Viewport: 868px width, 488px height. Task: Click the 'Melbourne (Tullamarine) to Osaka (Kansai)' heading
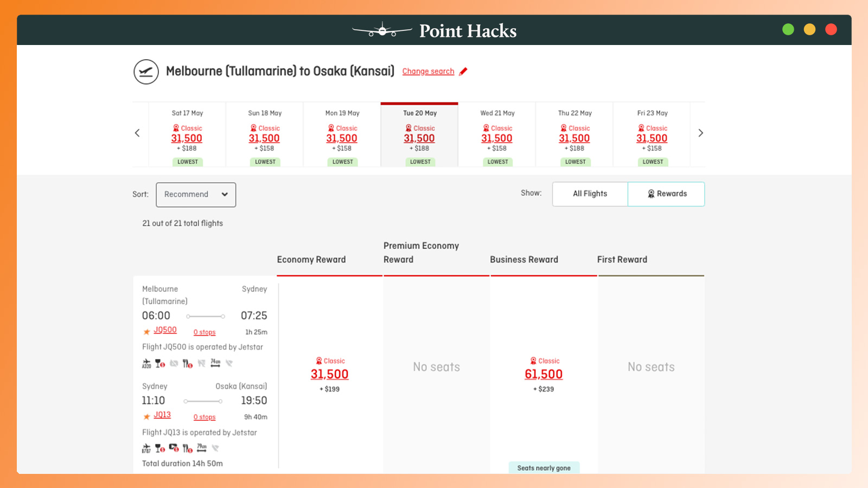[x=280, y=72]
